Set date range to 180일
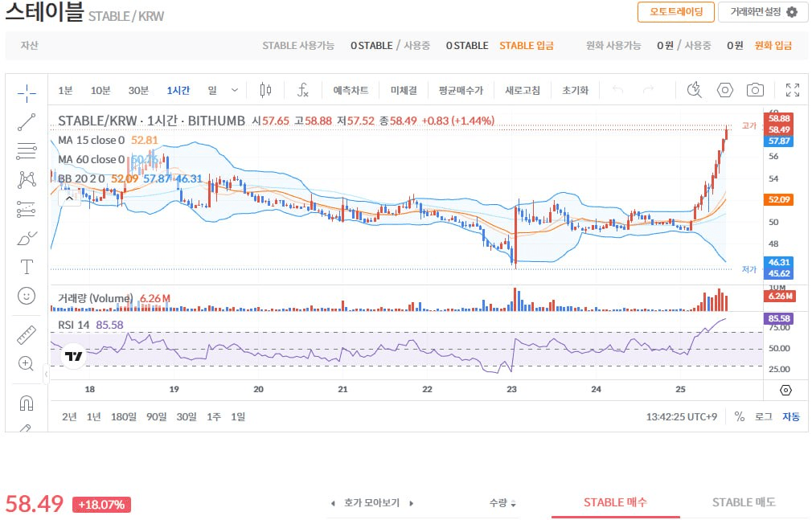Viewport: 812px width, 520px height. tap(124, 416)
